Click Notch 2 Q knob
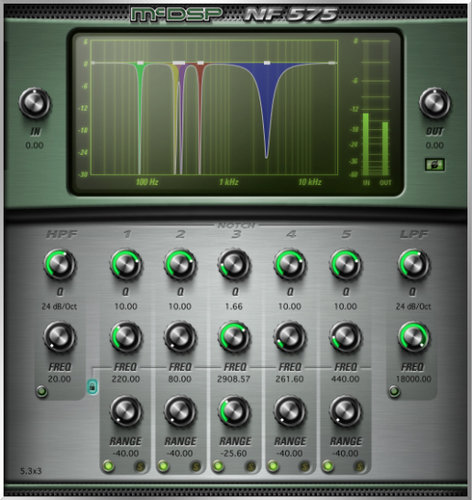The width and height of the screenshot is (472, 500). (x=180, y=265)
